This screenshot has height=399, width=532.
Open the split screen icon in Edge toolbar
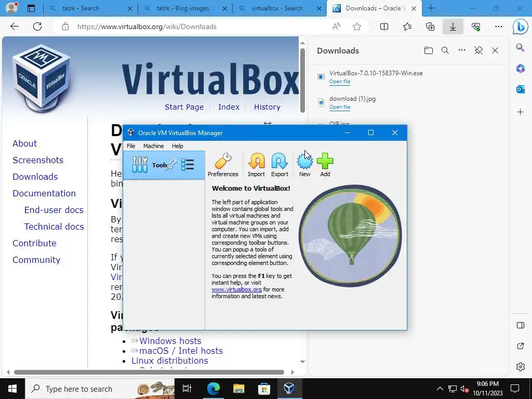tap(384, 26)
